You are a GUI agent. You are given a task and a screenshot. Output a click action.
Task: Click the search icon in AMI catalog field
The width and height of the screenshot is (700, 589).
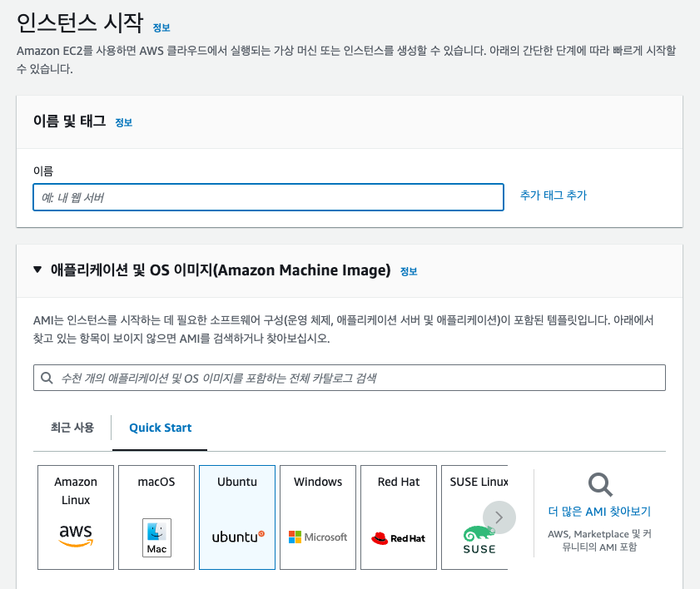point(47,378)
